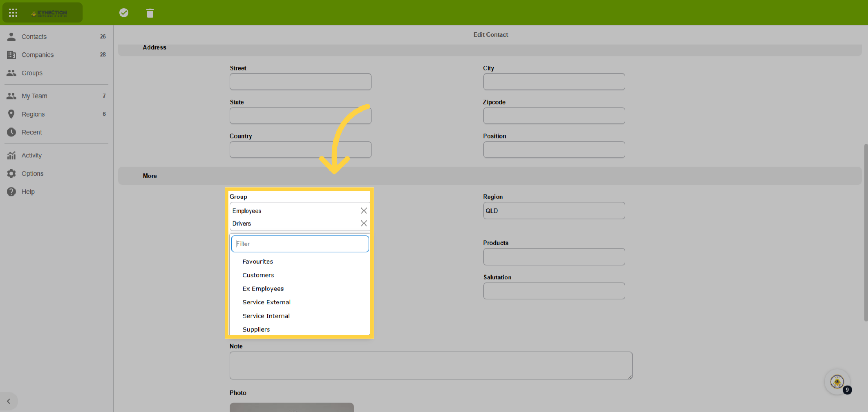Click the Help question mark icon
The image size is (868, 412).
pos(11,192)
